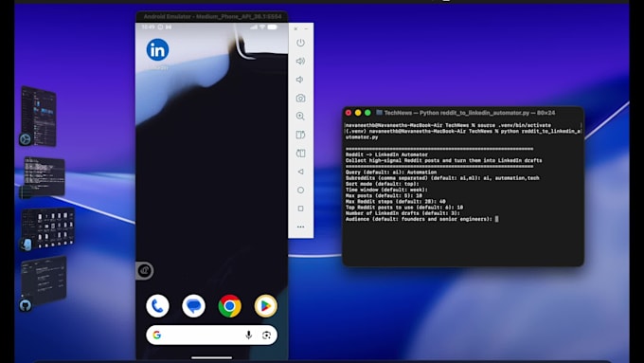The height and width of the screenshot is (363, 644).
Task: Click the 'Reddit -> LinkedIn Automator' heading line
Action: (387, 154)
